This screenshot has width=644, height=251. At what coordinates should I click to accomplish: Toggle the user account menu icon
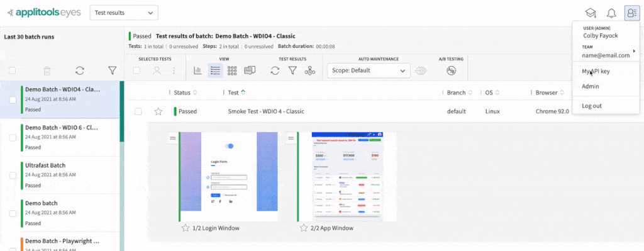(x=631, y=13)
